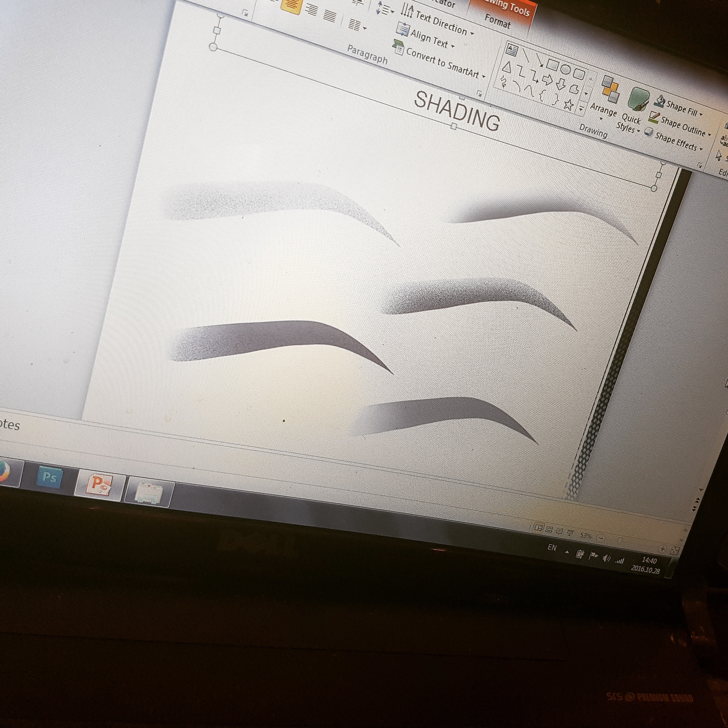Select the Right Brace shape

[x=555, y=99]
